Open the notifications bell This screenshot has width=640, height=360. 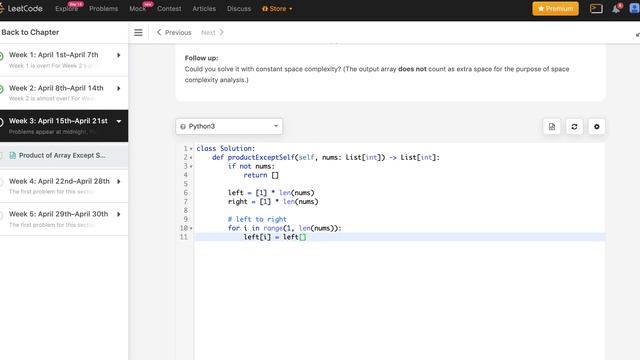click(x=616, y=9)
